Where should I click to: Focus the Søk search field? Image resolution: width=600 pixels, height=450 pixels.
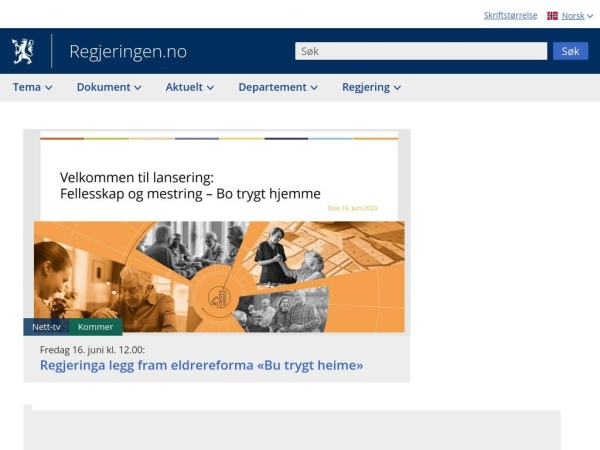[x=421, y=51]
